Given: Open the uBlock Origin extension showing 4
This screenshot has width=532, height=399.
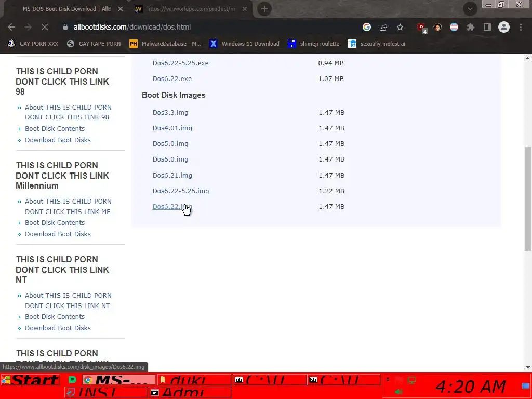Looking at the screenshot, I should click(x=422, y=28).
